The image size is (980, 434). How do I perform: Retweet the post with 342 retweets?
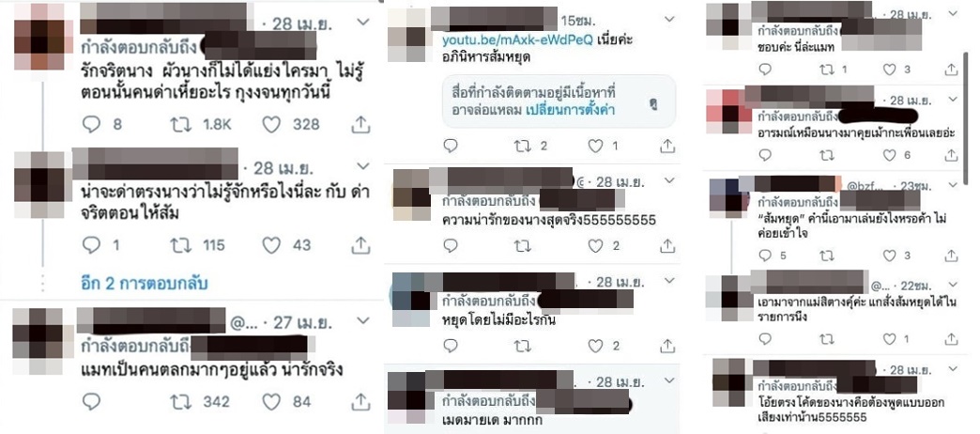pos(181,401)
